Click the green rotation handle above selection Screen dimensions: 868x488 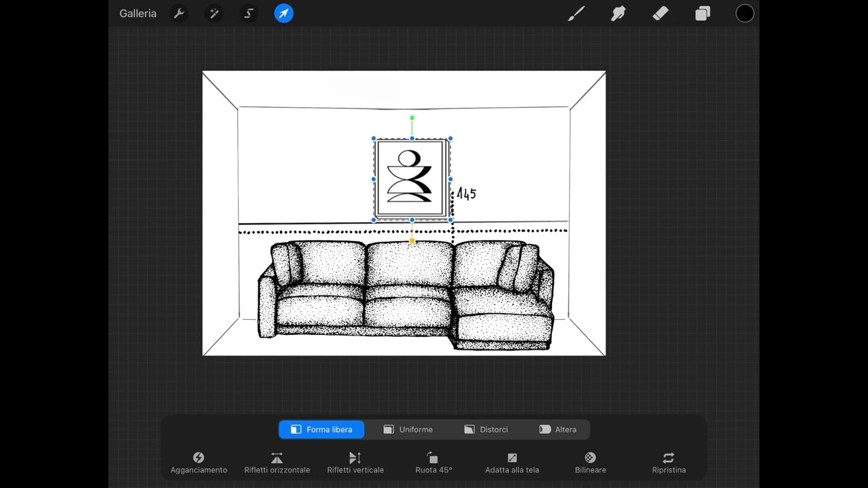(412, 118)
